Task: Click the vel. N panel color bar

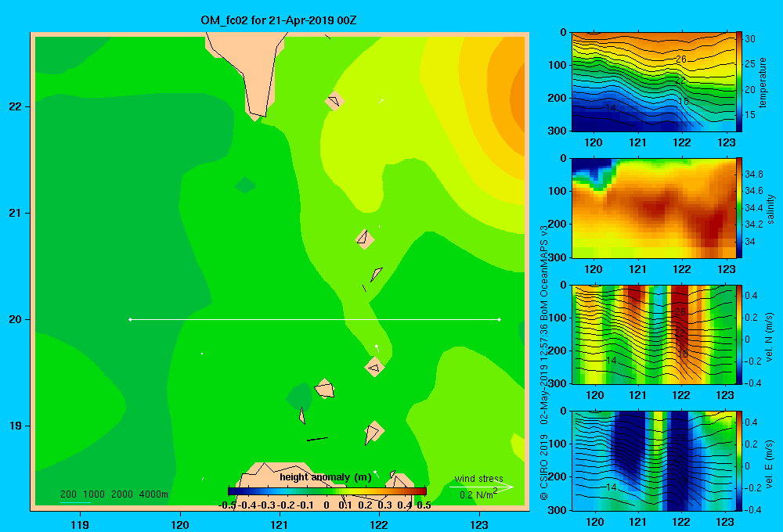Action: 738,334
